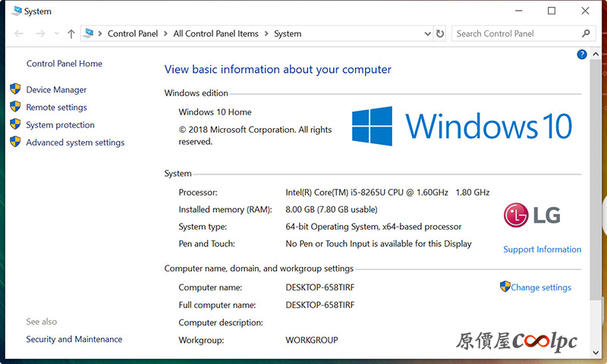This screenshot has height=364, width=607.
Task: Open Remote settings link
Action: tap(56, 108)
